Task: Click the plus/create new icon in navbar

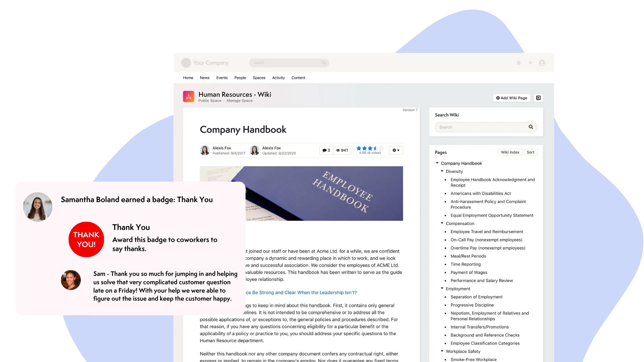Action: click(530, 63)
